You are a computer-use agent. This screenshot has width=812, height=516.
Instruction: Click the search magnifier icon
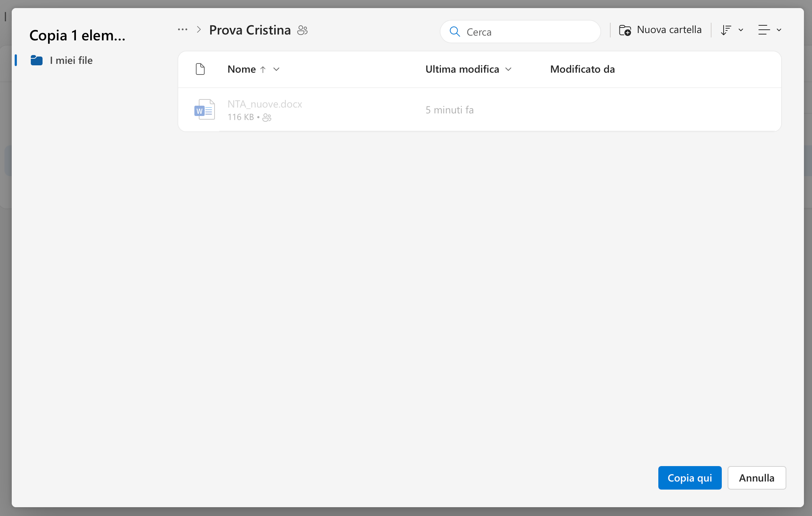(x=455, y=32)
